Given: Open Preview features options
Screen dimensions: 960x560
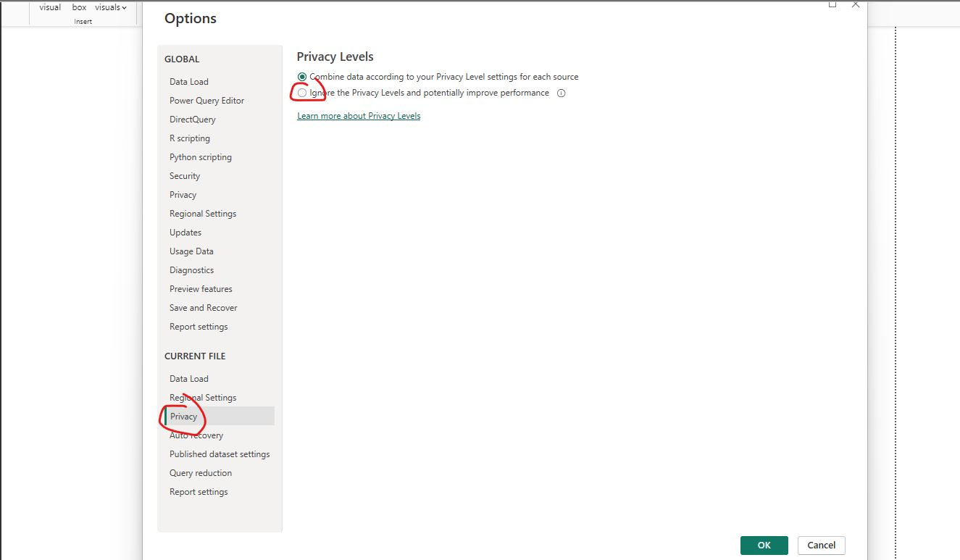Looking at the screenshot, I should click(x=201, y=289).
